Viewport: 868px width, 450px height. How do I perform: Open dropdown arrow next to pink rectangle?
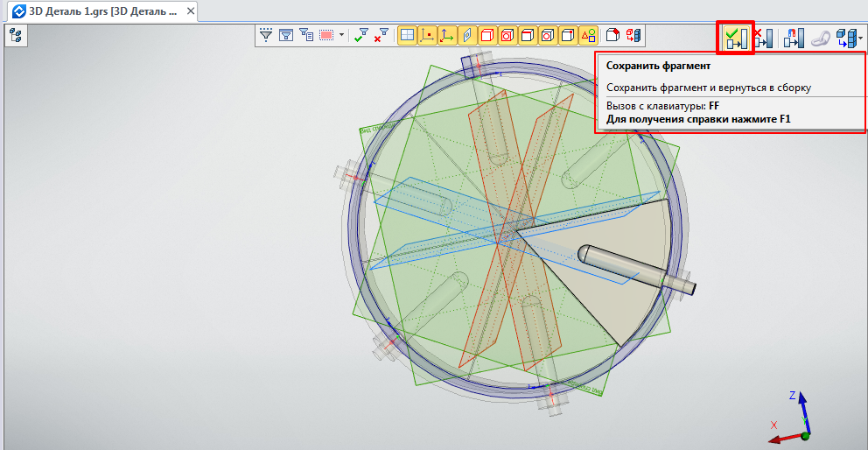(x=341, y=36)
